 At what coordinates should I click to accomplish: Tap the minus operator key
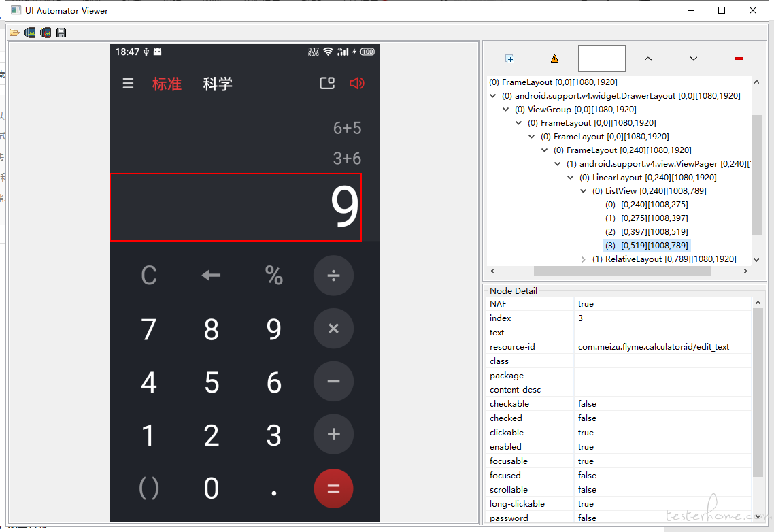334,382
